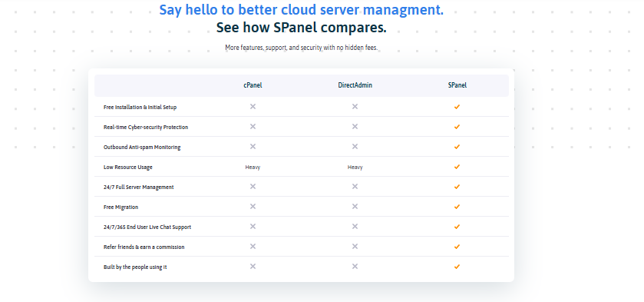Click the 'See how SPanel compares.' heading
This screenshot has height=302, width=644.
[x=302, y=28]
